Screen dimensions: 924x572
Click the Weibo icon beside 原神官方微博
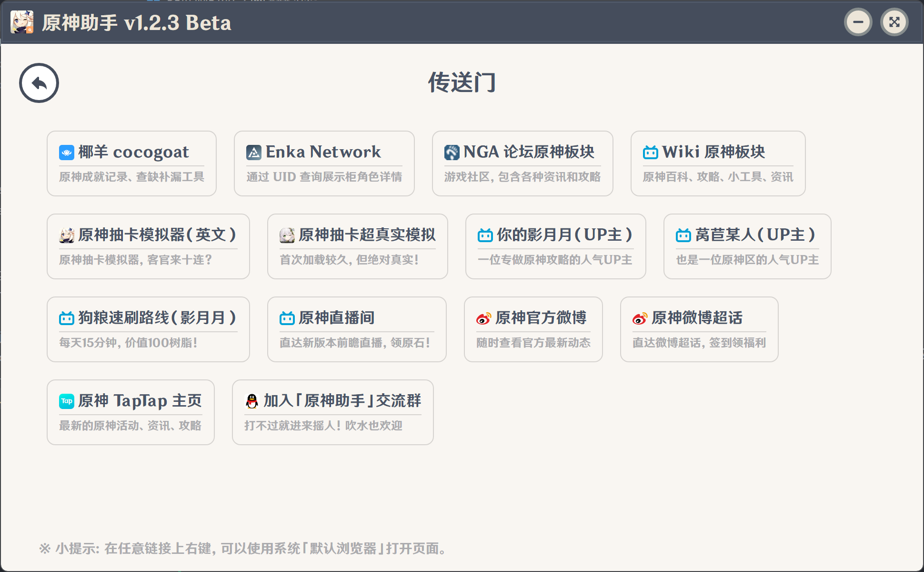[x=484, y=318]
